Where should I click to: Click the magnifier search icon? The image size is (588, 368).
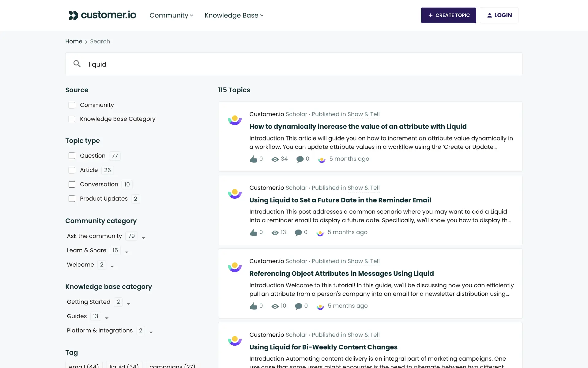coord(77,64)
